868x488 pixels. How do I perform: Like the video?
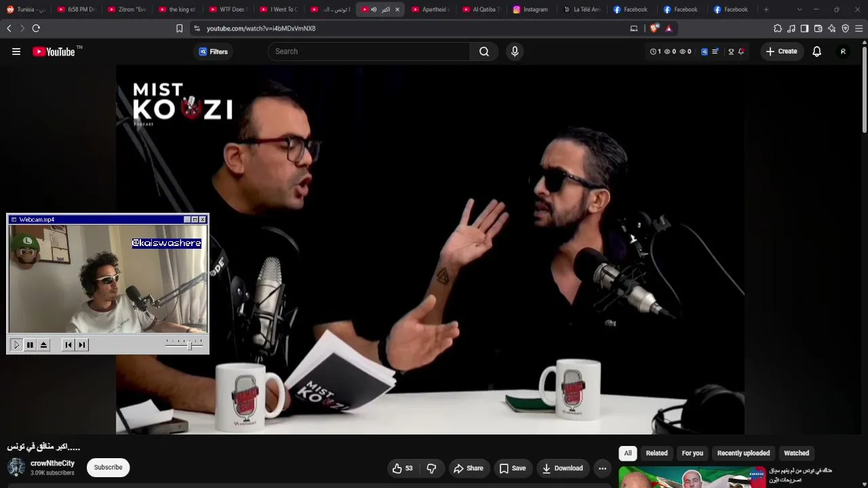(x=403, y=468)
